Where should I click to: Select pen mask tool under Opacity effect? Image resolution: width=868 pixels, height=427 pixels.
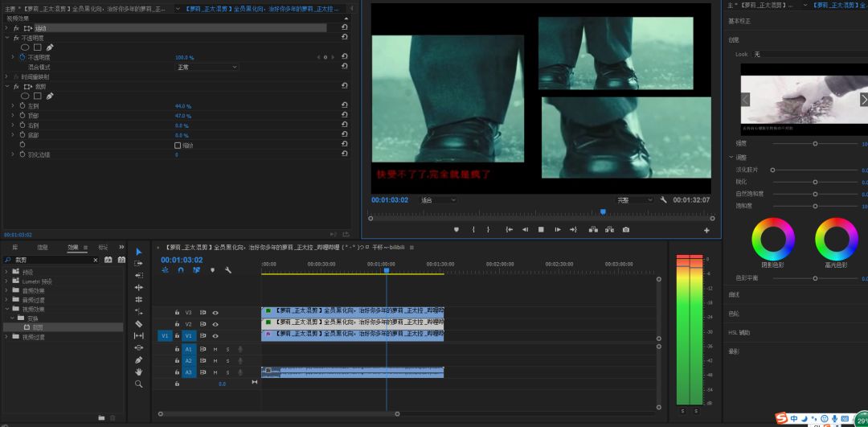pyautogui.click(x=50, y=47)
